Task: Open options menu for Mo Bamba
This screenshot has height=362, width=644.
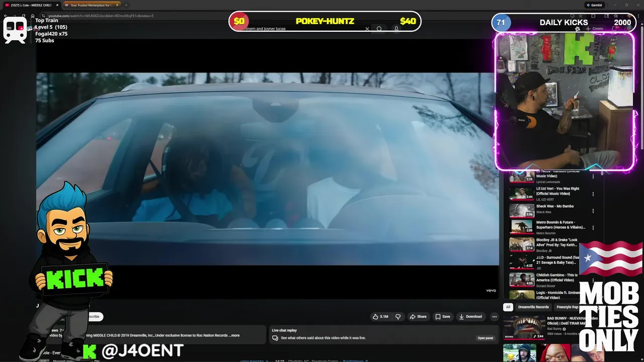Action: (x=593, y=211)
